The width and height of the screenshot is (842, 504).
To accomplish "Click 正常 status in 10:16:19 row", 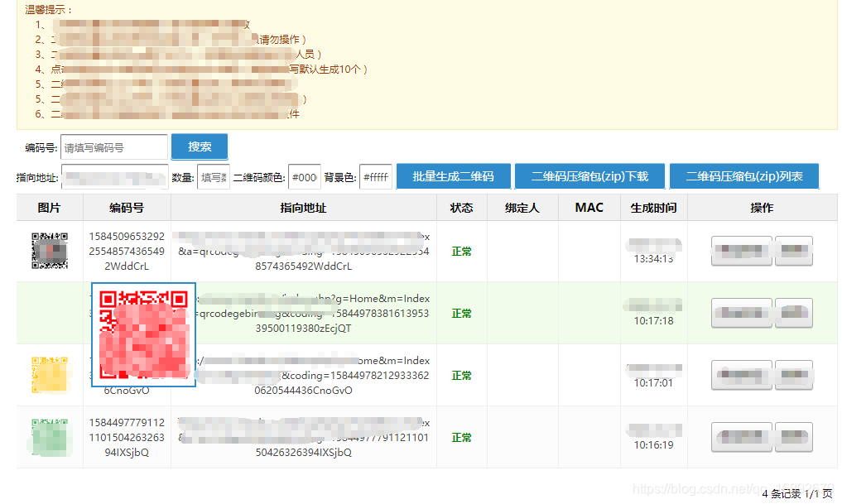I will pyautogui.click(x=461, y=438).
